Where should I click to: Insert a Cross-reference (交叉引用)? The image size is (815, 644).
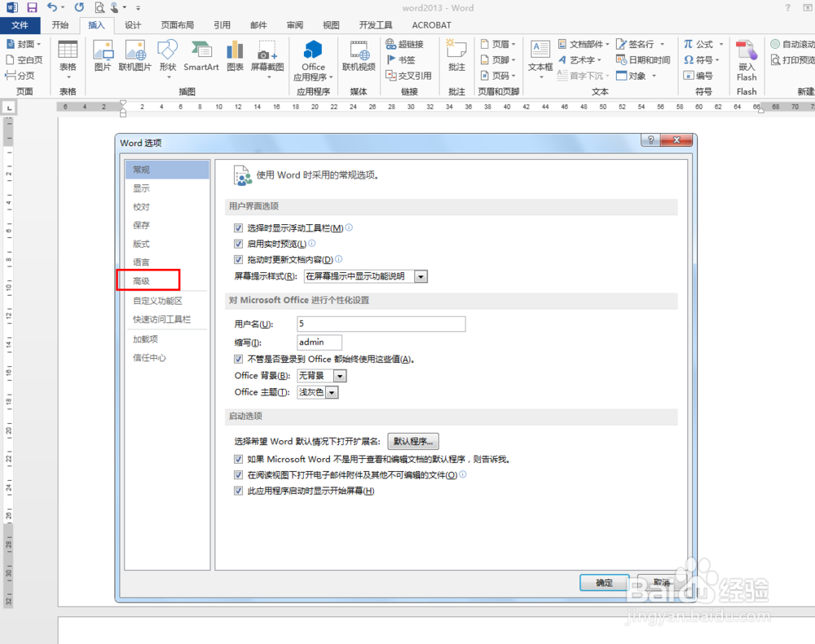pyautogui.click(x=409, y=75)
